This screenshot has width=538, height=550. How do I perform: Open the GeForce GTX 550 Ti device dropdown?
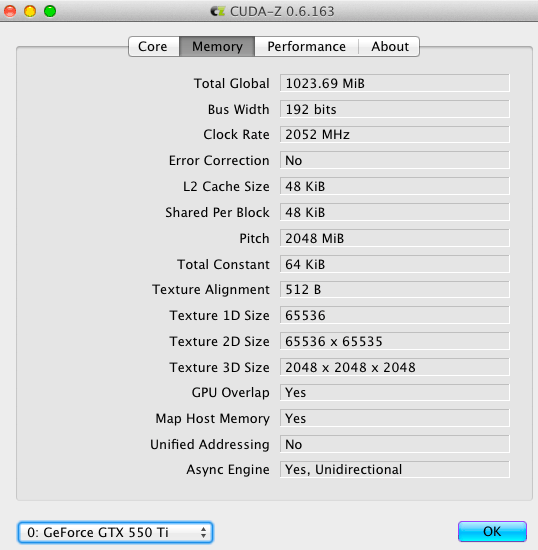[x=115, y=532]
